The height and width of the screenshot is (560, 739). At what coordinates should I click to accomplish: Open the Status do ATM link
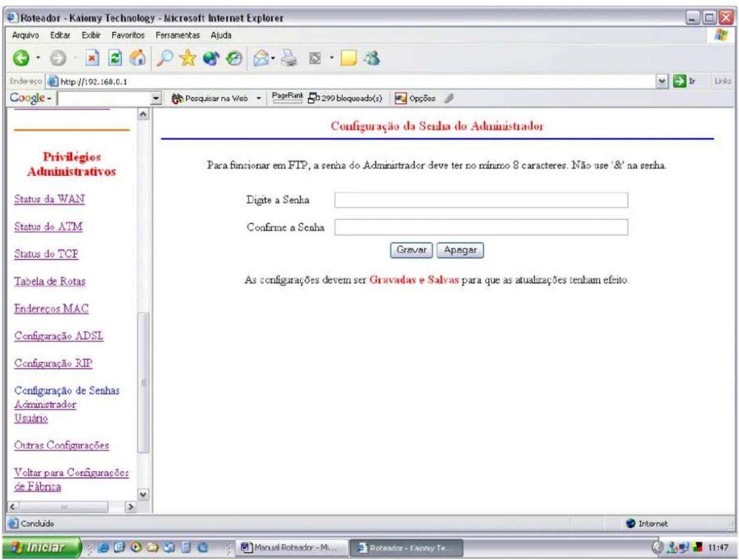[48, 227]
